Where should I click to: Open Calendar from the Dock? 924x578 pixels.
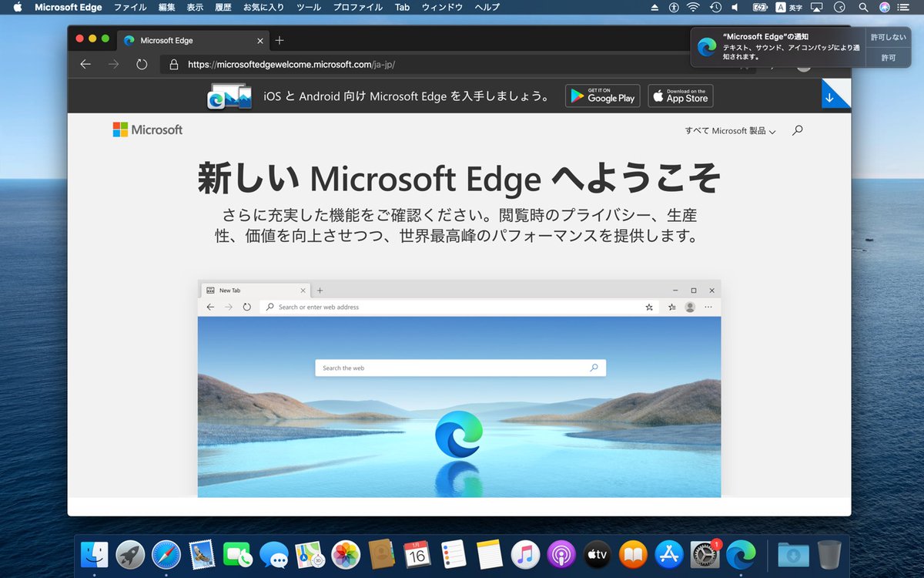417,553
